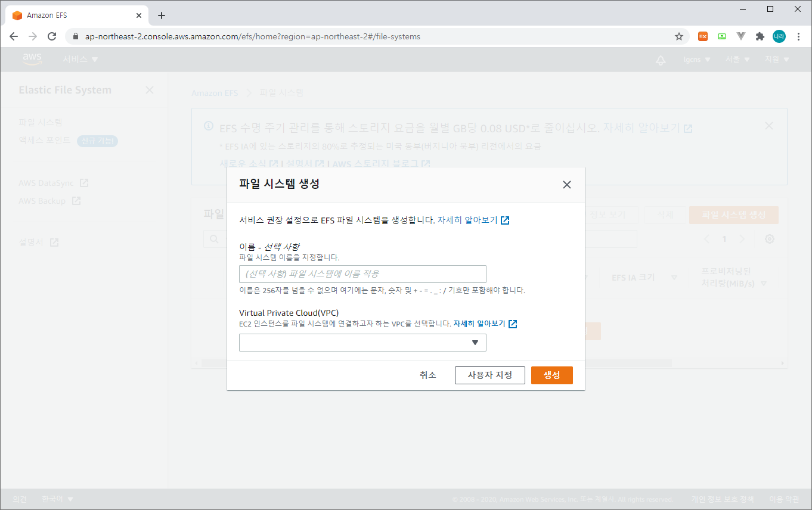Click the orange 생성 button
This screenshot has height=510, width=812.
click(x=552, y=375)
